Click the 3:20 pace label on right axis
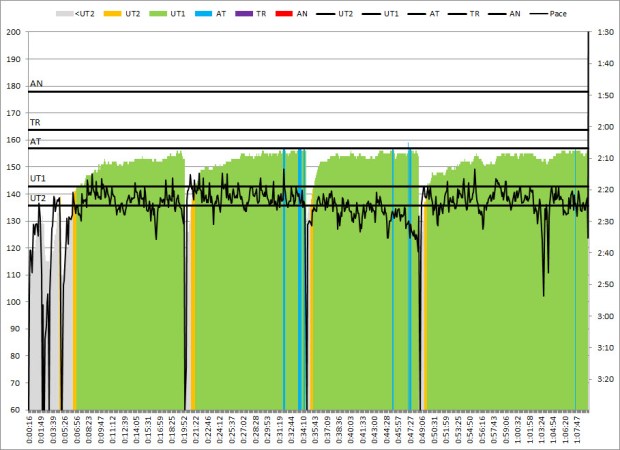 [603, 379]
